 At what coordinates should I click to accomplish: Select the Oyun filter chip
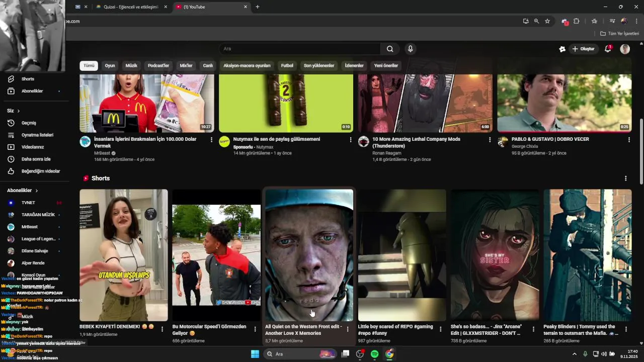click(110, 65)
